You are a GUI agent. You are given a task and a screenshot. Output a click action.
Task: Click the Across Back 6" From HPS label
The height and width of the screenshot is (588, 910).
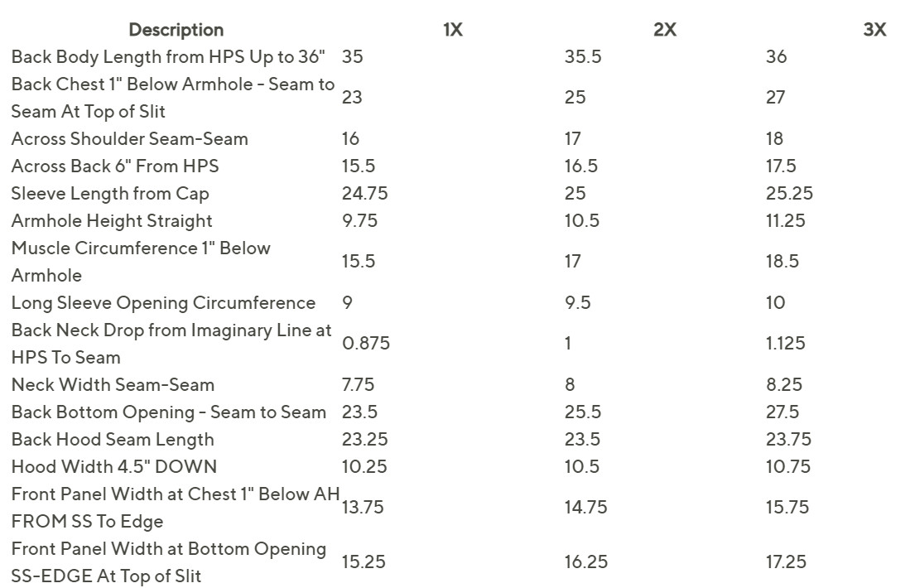(115, 166)
